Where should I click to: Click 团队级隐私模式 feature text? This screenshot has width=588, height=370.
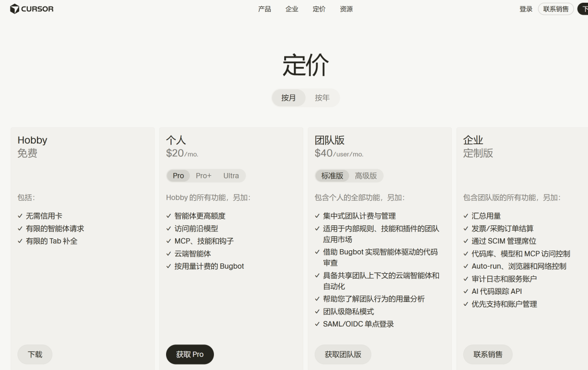[348, 312]
